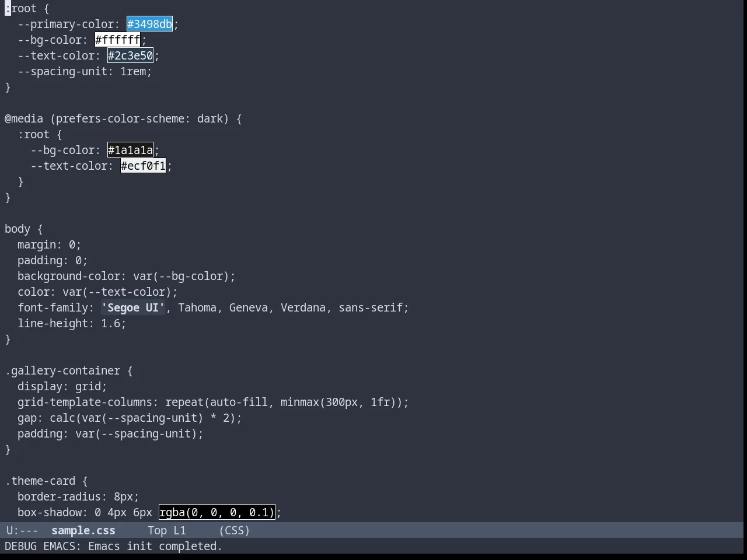The image size is (747, 560).
Task: Click the 'grid-template-columns' property
Action: (85, 402)
